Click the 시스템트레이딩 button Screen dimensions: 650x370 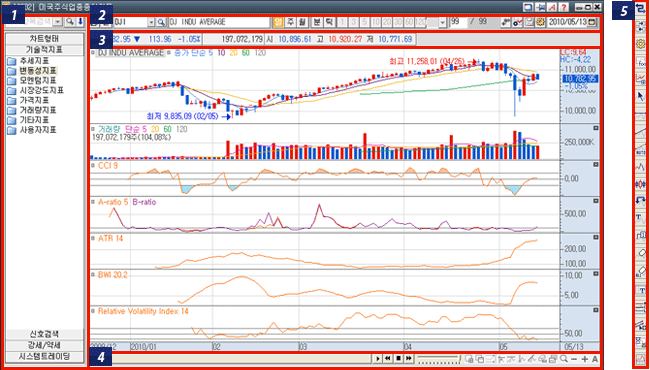point(44,356)
